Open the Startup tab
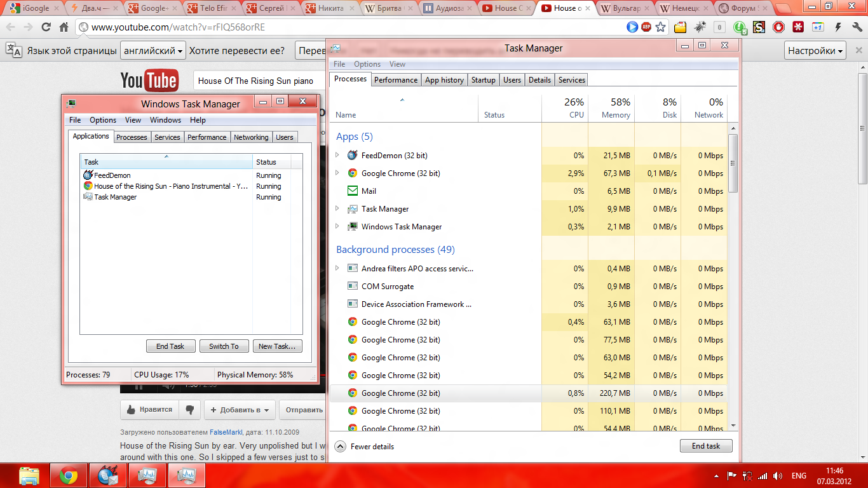 click(x=484, y=80)
